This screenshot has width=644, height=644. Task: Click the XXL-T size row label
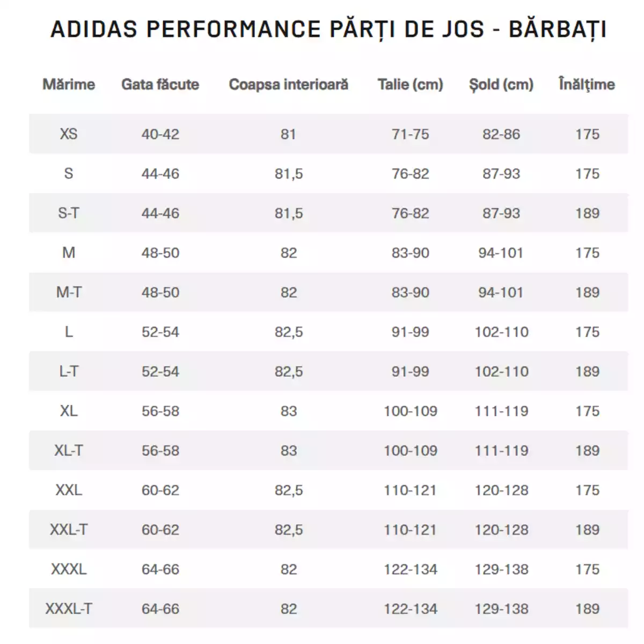pyautogui.click(x=69, y=530)
